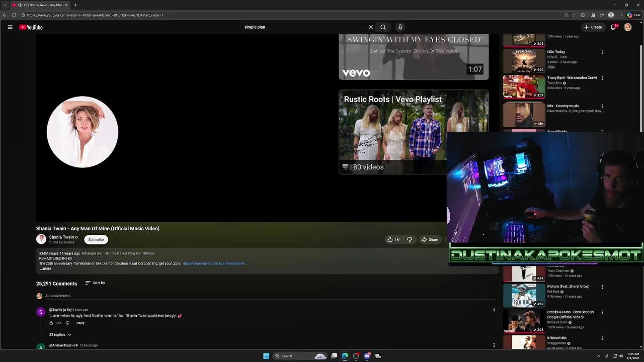Image resolution: width=644 pixels, height=362 pixels.
Task: Open It Wasn't Me video title
Action: point(557,338)
